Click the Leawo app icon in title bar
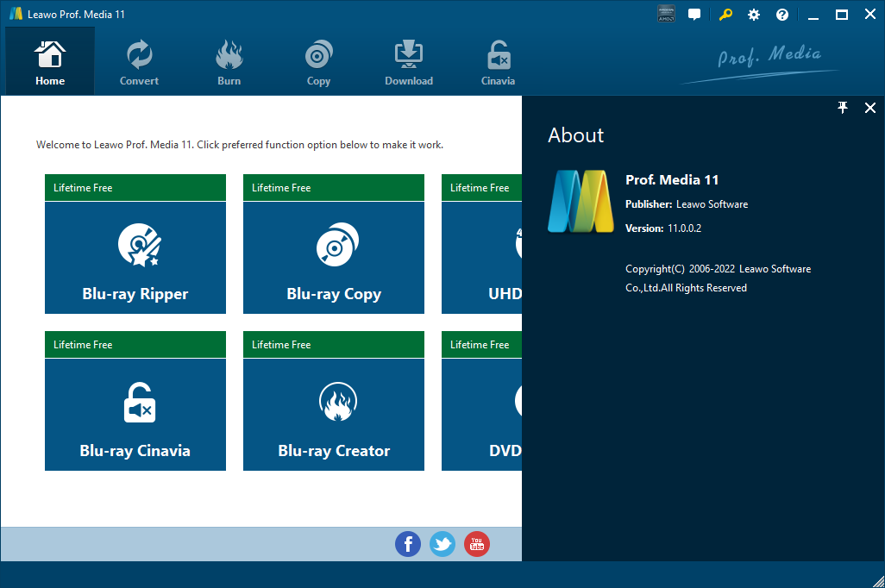Screen dimensions: 885x588 coord(16,14)
